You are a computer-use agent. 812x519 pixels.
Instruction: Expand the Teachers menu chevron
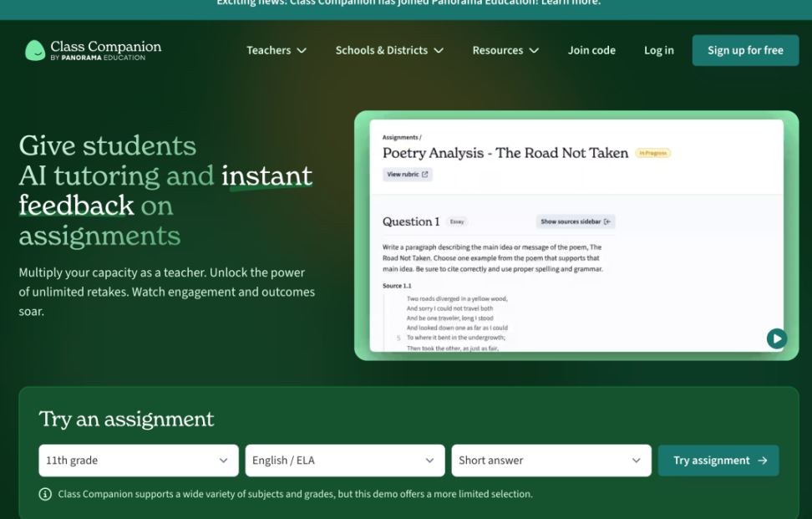302,50
